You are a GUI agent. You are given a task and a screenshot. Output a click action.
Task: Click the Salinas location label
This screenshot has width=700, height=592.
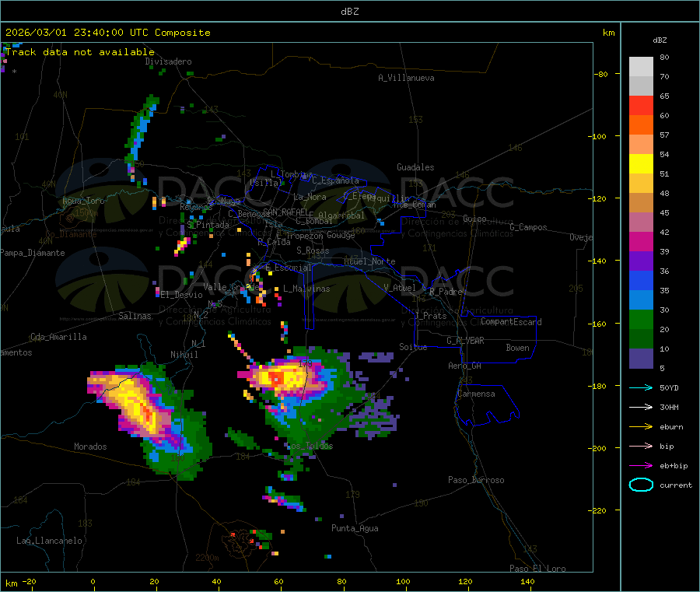(x=135, y=316)
